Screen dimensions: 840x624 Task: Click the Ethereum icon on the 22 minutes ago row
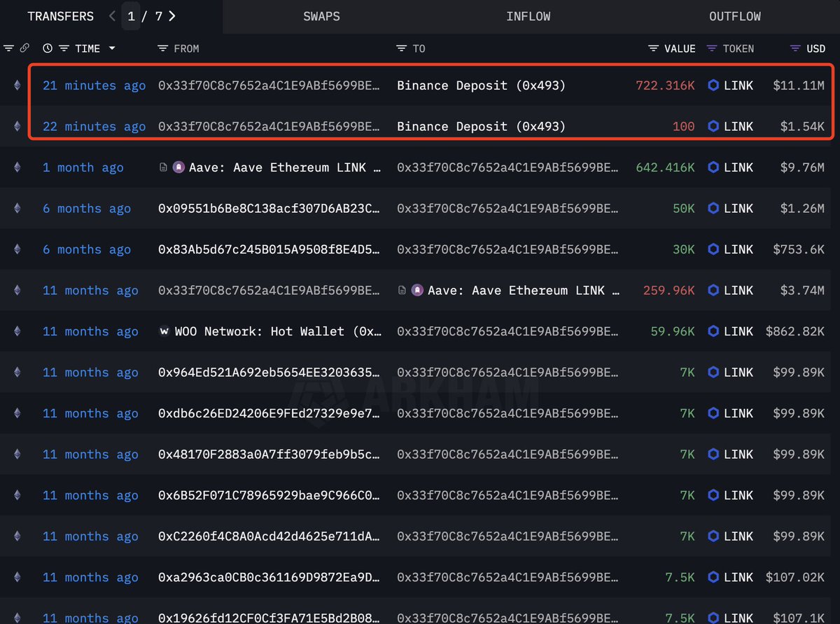pyautogui.click(x=17, y=127)
